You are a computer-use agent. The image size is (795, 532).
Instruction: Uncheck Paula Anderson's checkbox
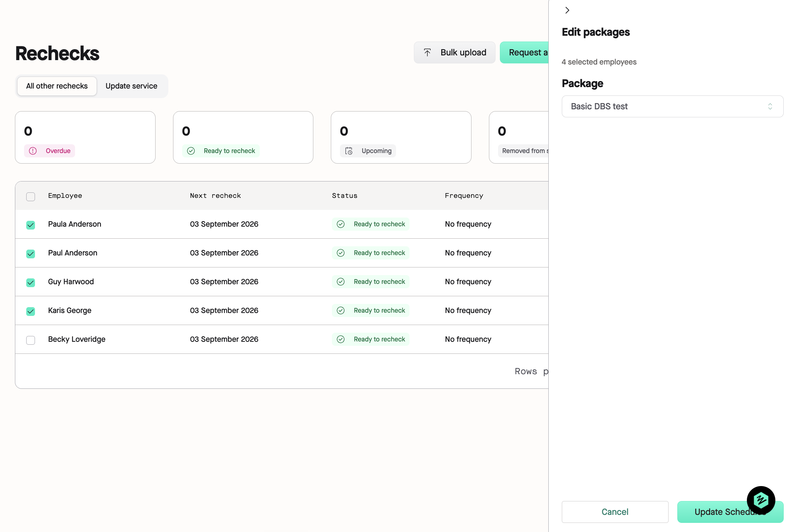(x=31, y=225)
